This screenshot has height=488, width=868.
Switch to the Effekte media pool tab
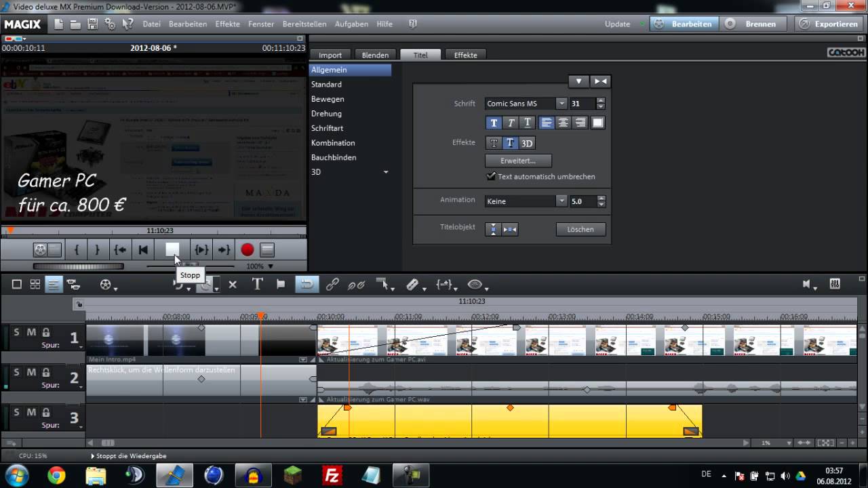click(465, 55)
